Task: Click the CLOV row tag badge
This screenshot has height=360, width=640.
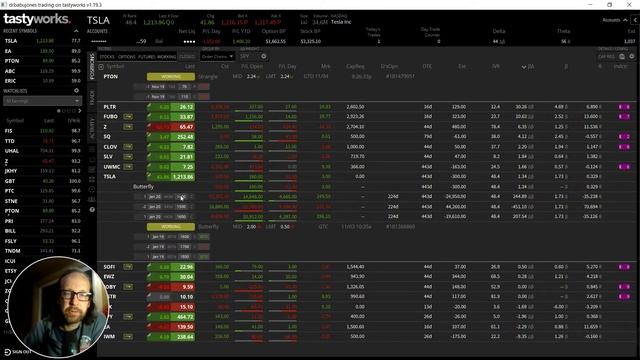Action: pyautogui.click(x=128, y=147)
